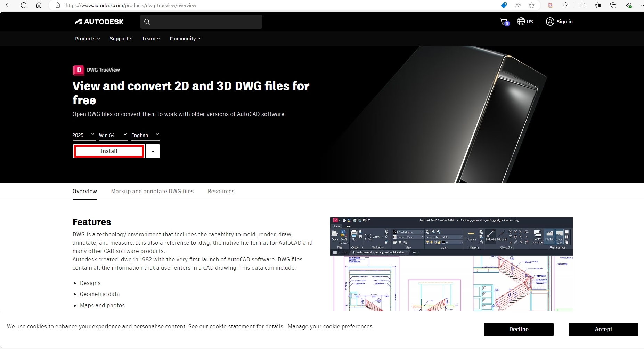Open the browser Settings and more menu
Viewport: 644px width, 349px height.
tap(642, 5)
